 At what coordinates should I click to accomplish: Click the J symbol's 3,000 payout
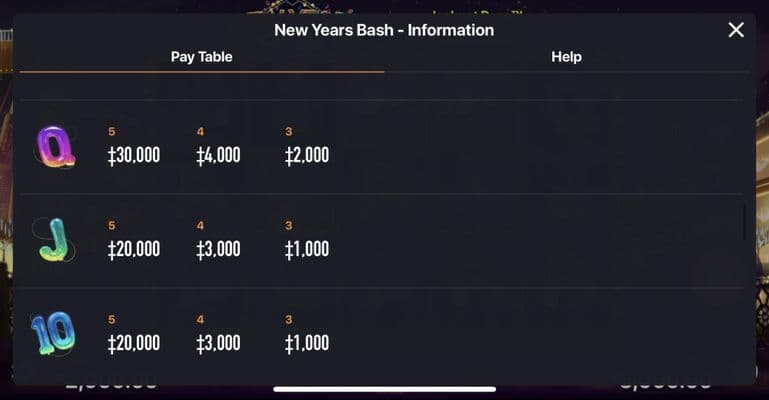coord(218,249)
